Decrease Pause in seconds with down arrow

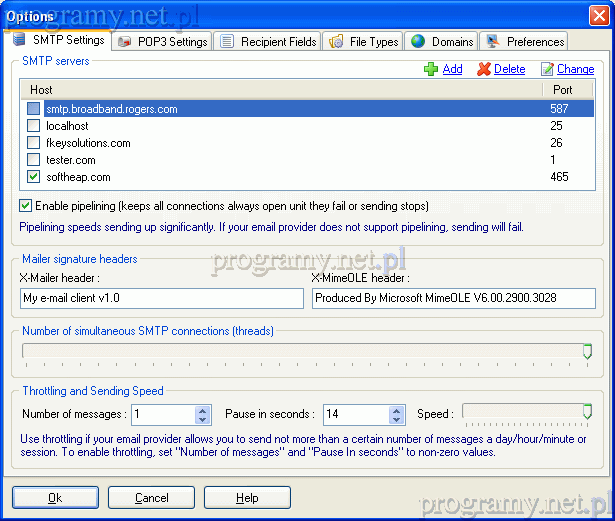[397, 419]
